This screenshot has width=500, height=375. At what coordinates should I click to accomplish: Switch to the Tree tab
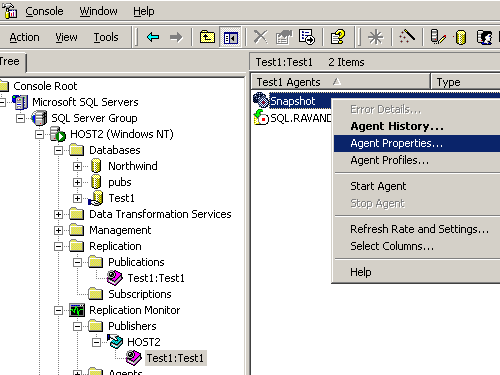pos(12,62)
